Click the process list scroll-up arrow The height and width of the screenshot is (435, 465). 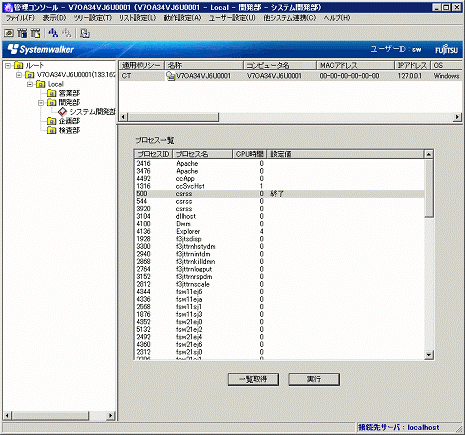click(x=429, y=154)
